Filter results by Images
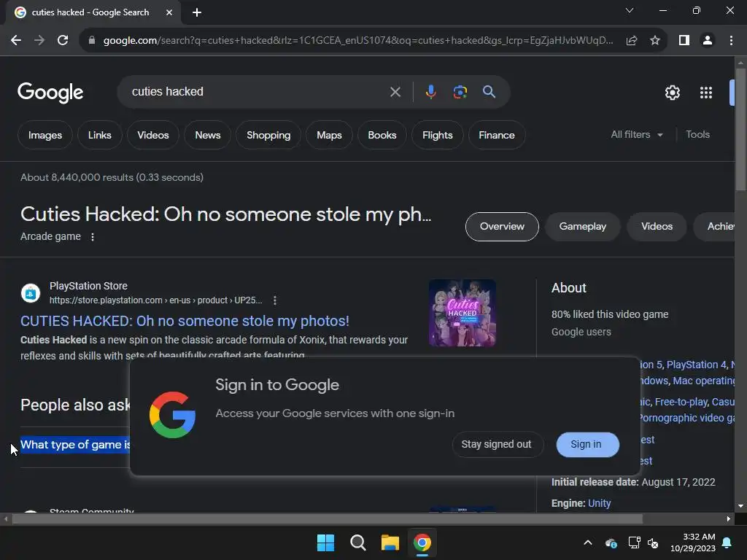 45,135
